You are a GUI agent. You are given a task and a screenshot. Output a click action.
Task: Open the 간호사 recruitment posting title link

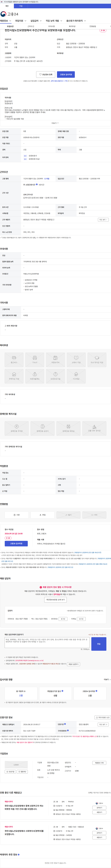[24, 807]
